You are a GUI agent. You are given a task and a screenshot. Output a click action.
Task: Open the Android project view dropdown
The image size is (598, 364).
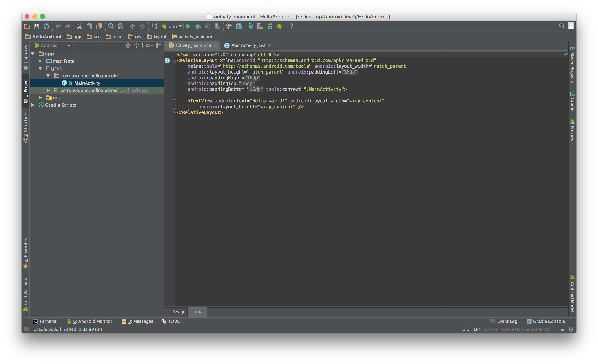(x=52, y=45)
